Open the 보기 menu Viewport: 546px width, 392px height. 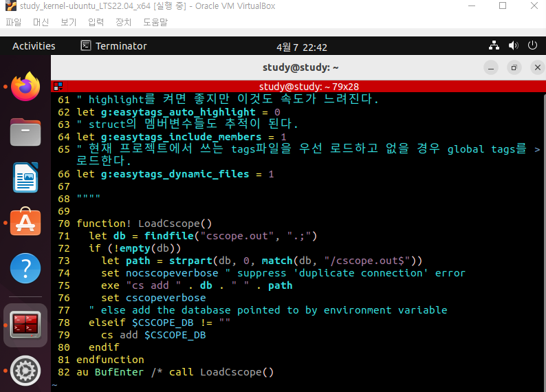coord(68,22)
